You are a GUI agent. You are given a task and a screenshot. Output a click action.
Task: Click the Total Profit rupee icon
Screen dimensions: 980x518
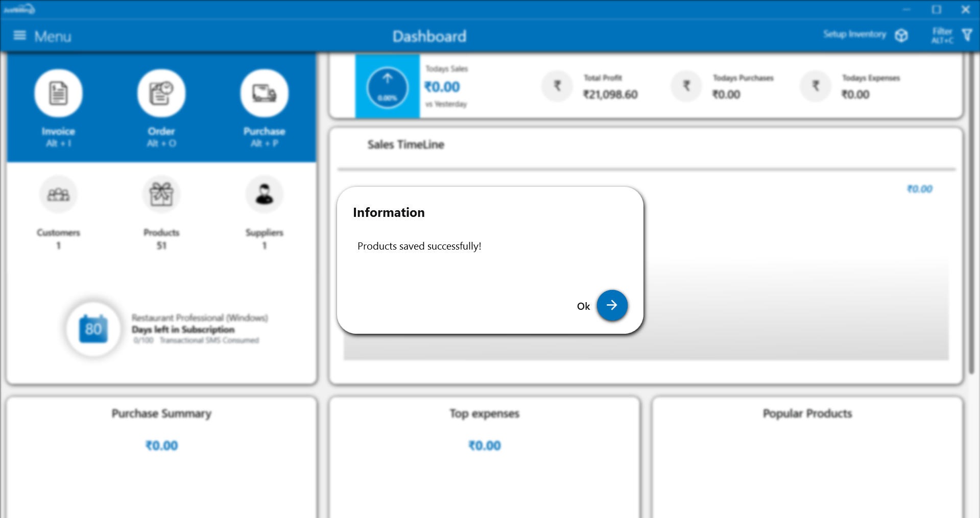coord(557,86)
